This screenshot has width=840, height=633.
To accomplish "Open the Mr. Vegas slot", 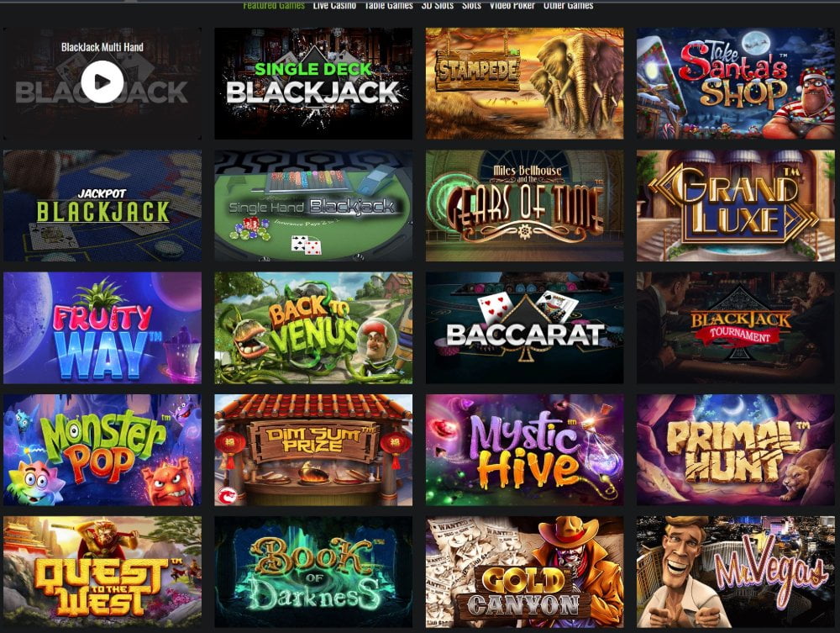I will pyautogui.click(x=736, y=572).
